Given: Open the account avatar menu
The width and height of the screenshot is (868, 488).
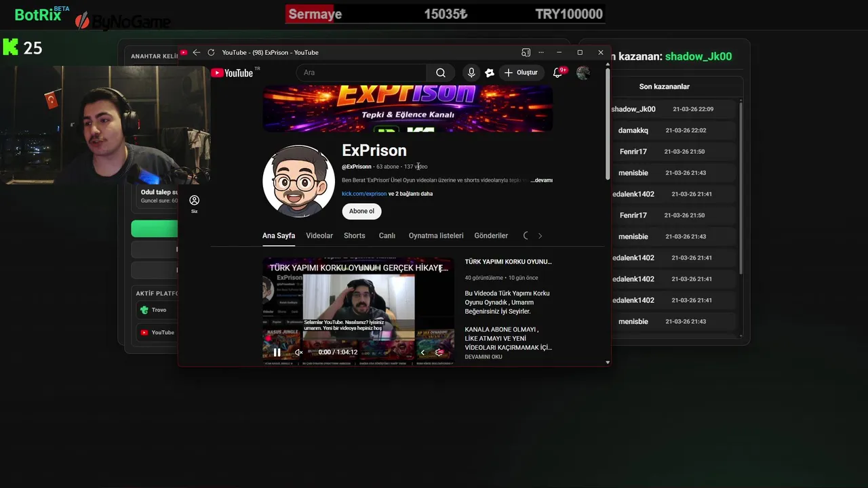Looking at the screenshot, I should click(583, 73).
